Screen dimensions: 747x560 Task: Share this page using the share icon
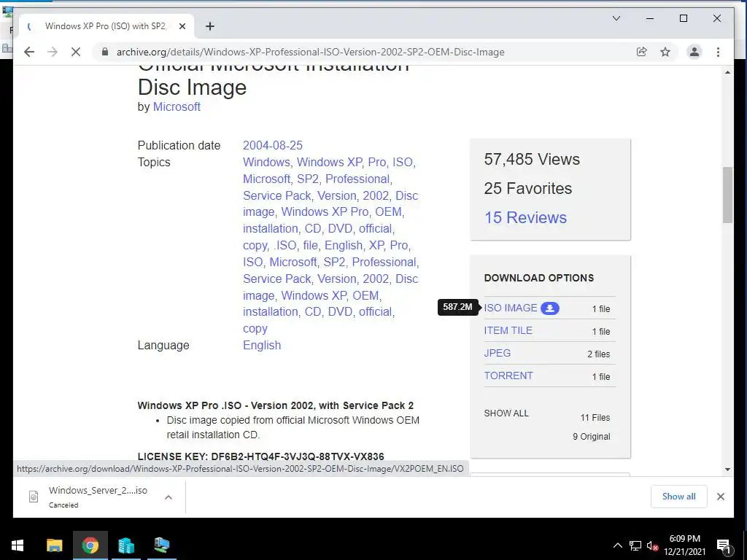642,52
